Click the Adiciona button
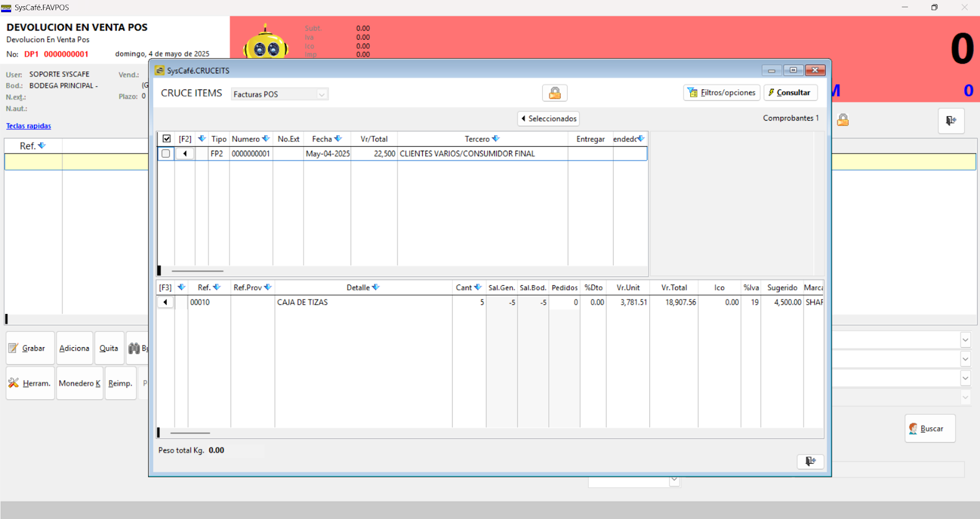The height and width of the screenshot is (519, 980). click(74, 348)
